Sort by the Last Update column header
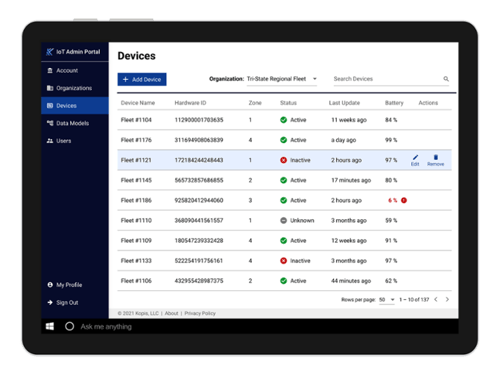The height and width of the screenshot is (375, 500). coord(344,103)
